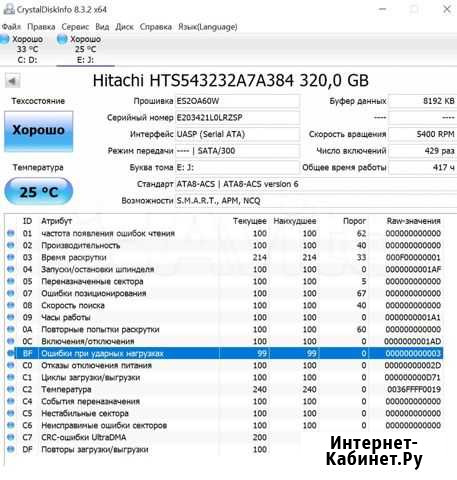
Task: Click status icon of attribute 09 row
Action: pyautogui.click(x=11, y=317)
